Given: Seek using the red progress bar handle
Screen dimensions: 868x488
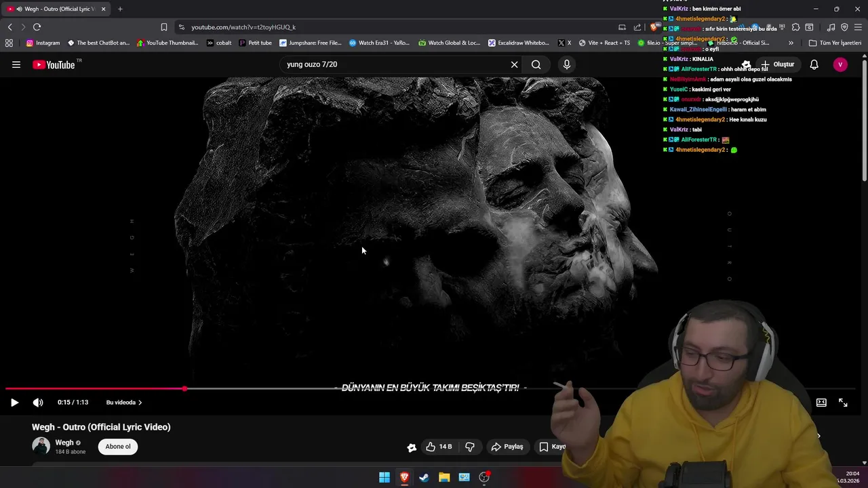Looking at the screenshot, I should pos(184,388).
